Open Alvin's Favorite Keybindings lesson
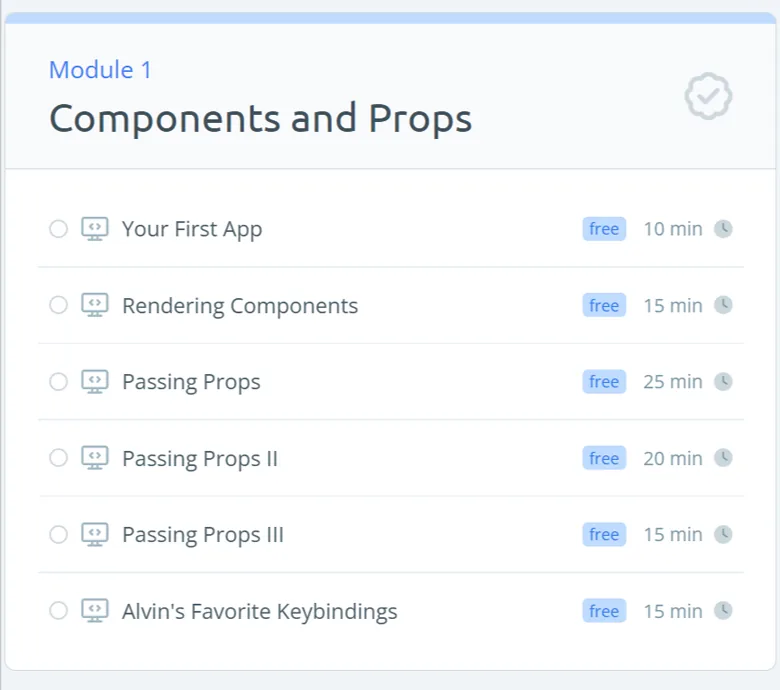Viewport: 780px width, 690px height. pyautogui.click(x=260, y=611)
